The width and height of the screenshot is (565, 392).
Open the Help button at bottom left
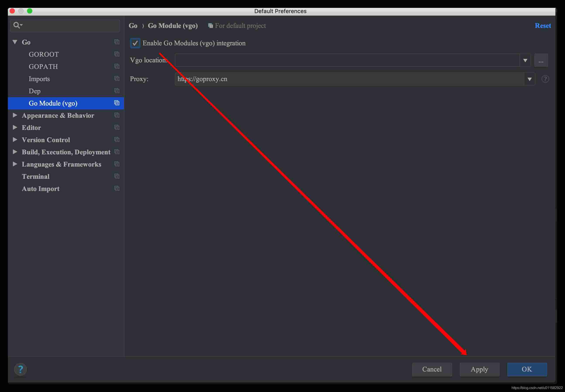21,369
